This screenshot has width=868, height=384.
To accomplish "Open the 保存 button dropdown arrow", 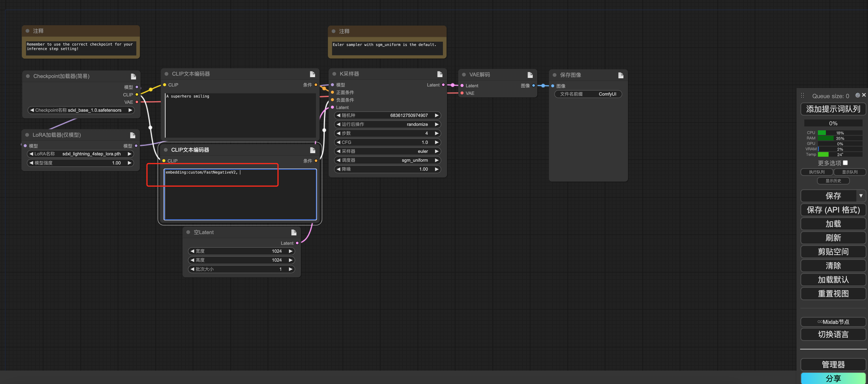I will [861, 196].
